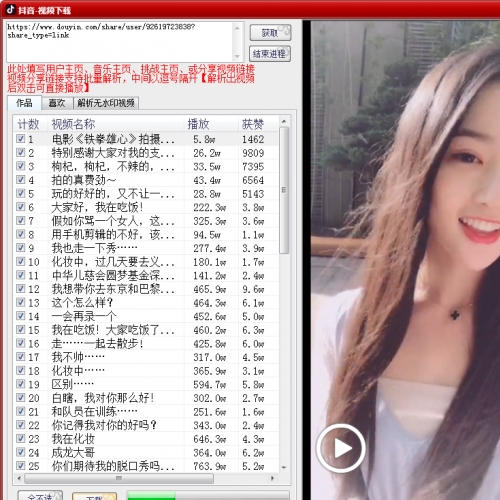Viewport: 500px width, 500px height.
Task: Click into the URL input text box
Action: point(120,42)
